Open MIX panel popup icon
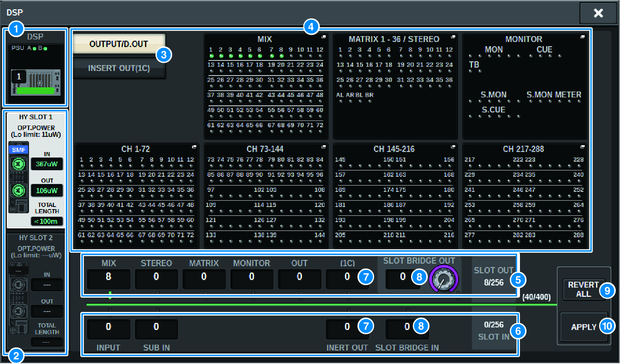This screenshot has height=364, width=620. [x=324, y=37]
